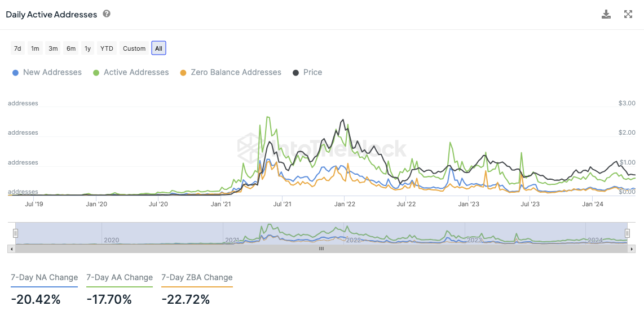Click the 2020 label in the navigator
Image resolution: width=644 pixels, height=319 pixels.
tap(111, 240)
